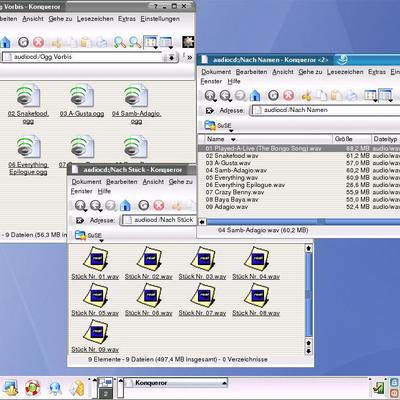Open the 02 Snakefood.ogg file

pyautogui.click(x=28, y=104)
